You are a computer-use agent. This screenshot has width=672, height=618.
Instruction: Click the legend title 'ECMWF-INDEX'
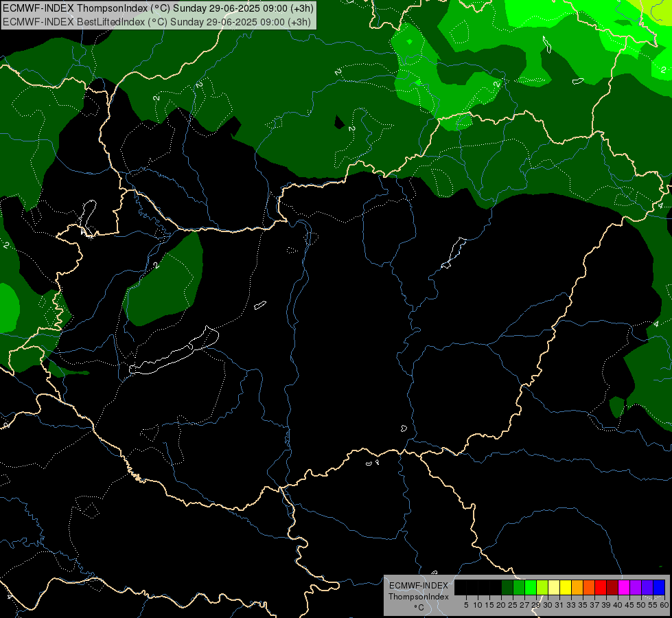(x=419, y=586)
